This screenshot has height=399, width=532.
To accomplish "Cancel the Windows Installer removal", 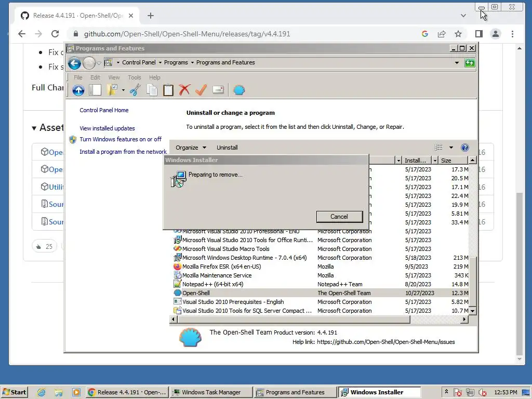I will tap(339, 217).
